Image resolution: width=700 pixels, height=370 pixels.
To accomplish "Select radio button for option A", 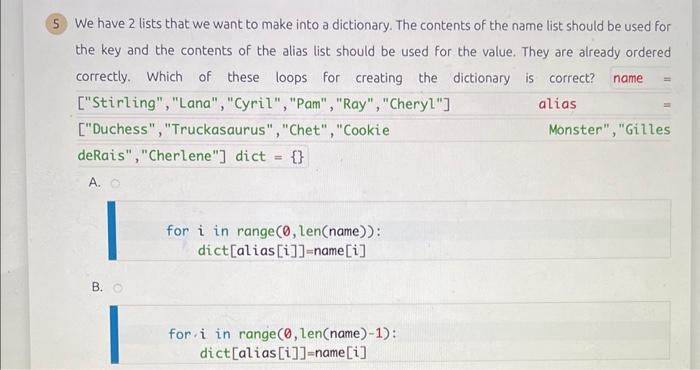I will 116,183.
